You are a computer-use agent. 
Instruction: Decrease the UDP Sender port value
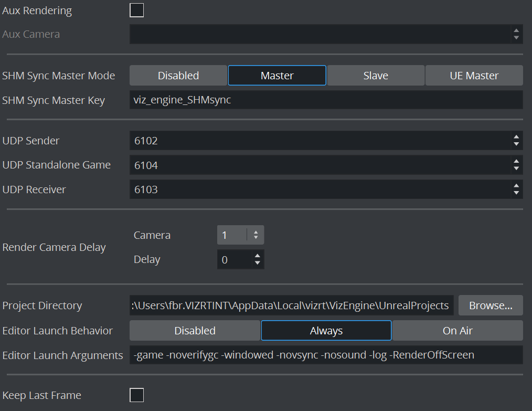coord(517,144)
